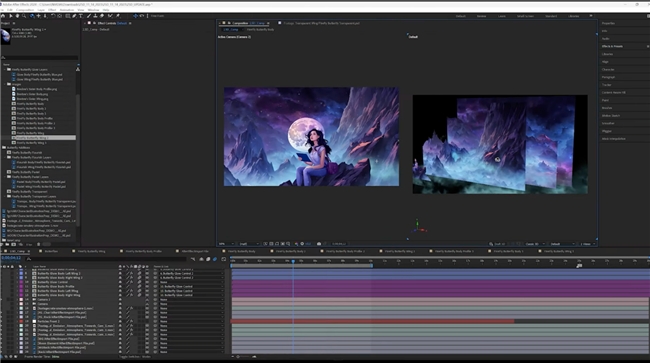Open the Character panel

tap(608, 70)
